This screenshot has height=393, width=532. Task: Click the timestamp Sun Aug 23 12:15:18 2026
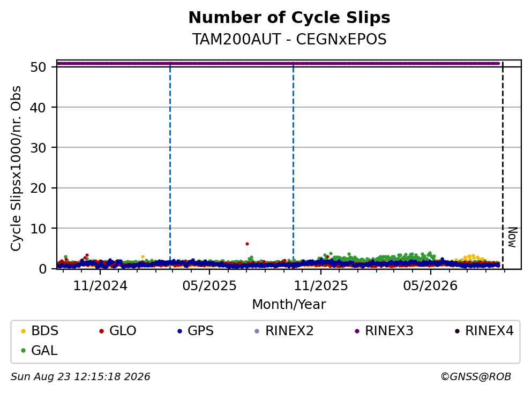point(80,377)
